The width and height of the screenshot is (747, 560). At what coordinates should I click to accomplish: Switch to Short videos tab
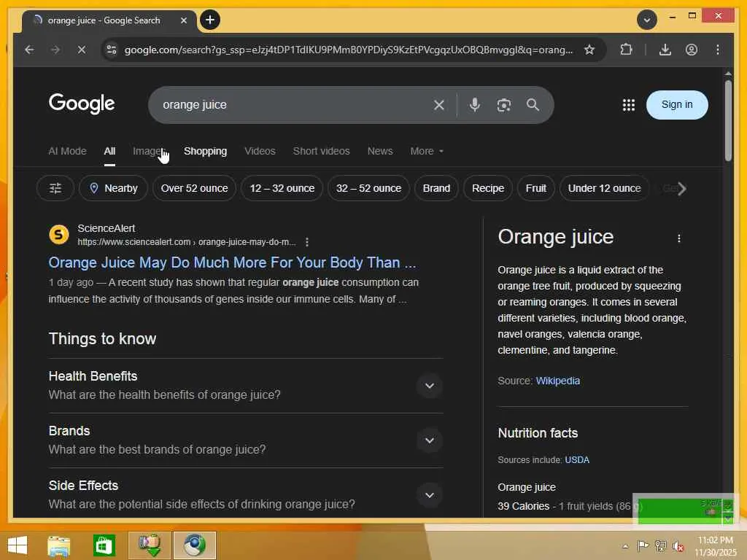321,151
